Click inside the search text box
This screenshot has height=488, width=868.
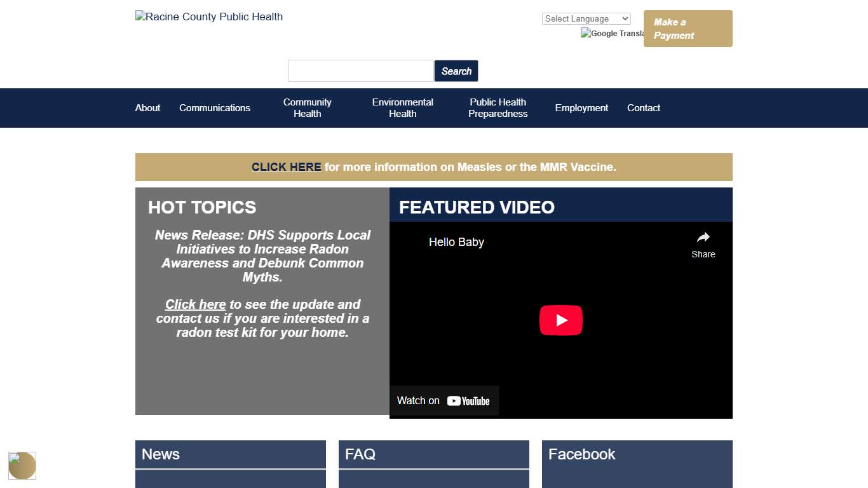(360, 71)
